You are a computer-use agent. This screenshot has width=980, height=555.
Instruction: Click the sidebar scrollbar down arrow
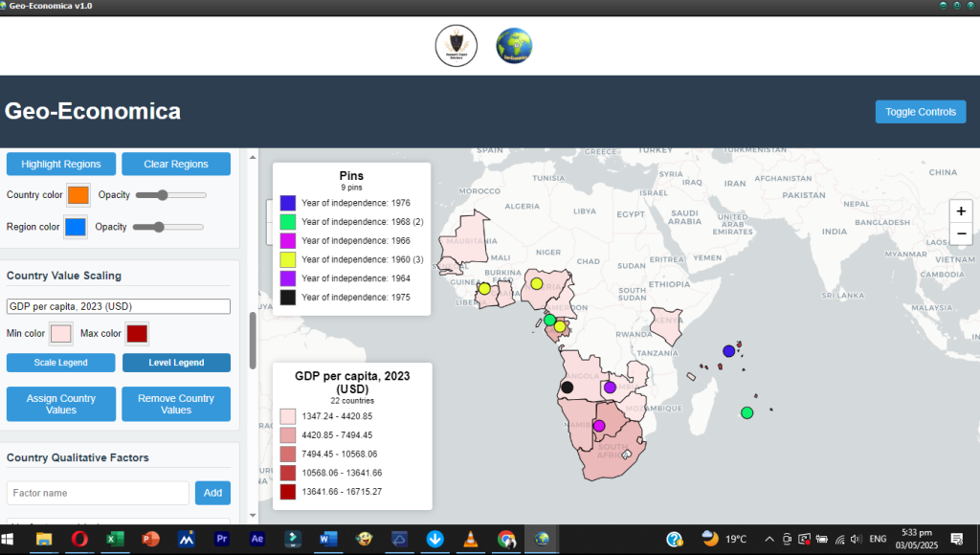(253, 517)
